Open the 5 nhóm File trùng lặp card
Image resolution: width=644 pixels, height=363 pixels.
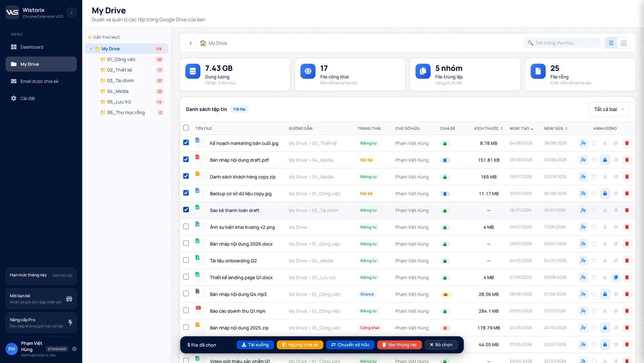pyautogui.click(x=465, y=74)
